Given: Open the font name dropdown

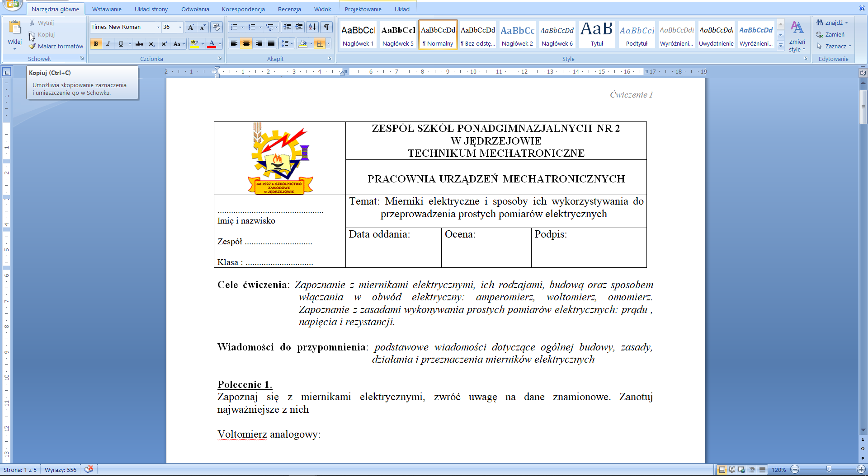Looking at the screenshot, I should (x=158, y=27).
